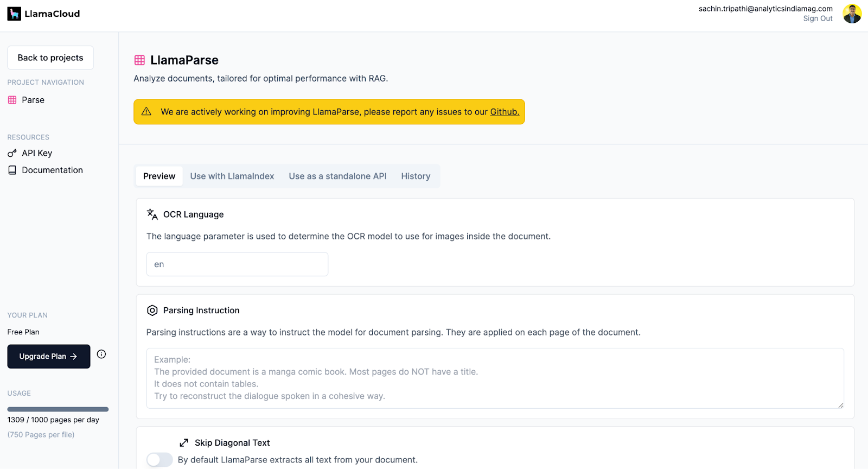
Task: Show plan info via the info icon
Action: point(101,354)
